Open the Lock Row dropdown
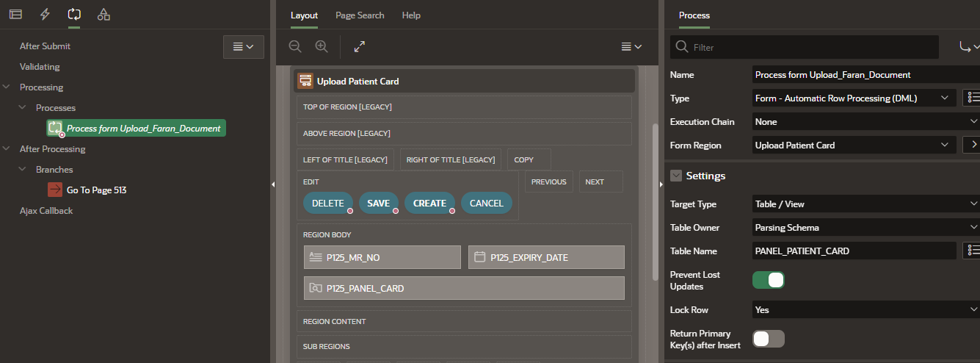 click(865, 309)
